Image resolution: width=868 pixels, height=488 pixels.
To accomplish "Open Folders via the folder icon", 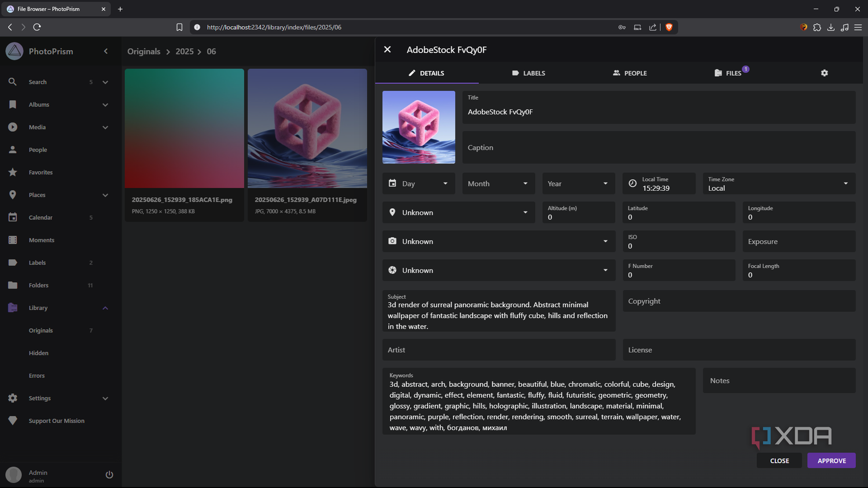I will click(13, 285).
